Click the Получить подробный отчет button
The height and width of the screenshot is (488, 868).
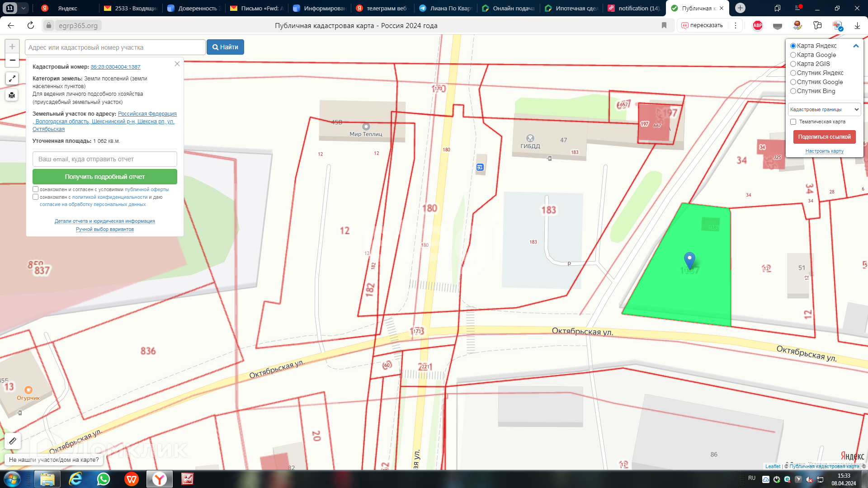[x=105, y=177]
